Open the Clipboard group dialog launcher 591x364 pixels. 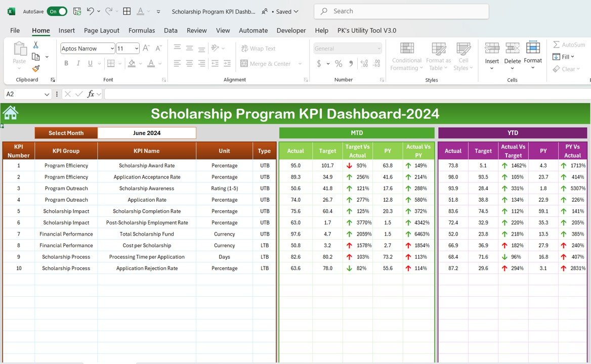pos(53,80)
